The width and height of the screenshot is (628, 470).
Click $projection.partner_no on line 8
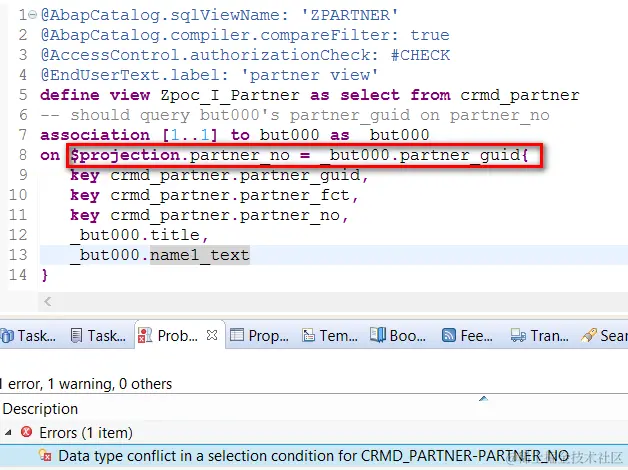click(180, 155)
